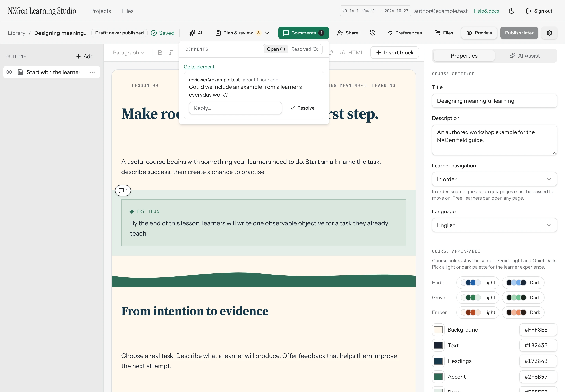Show Open (1) comments tab
The width and height of the screenshot is (565, 392).
click(276, 49)
